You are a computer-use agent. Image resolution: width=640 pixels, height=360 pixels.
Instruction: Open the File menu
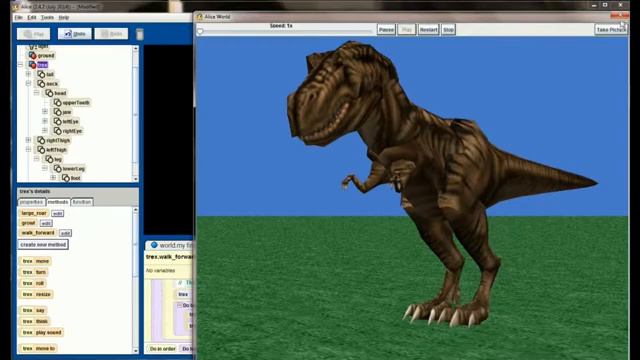click(x=19, y=18)
